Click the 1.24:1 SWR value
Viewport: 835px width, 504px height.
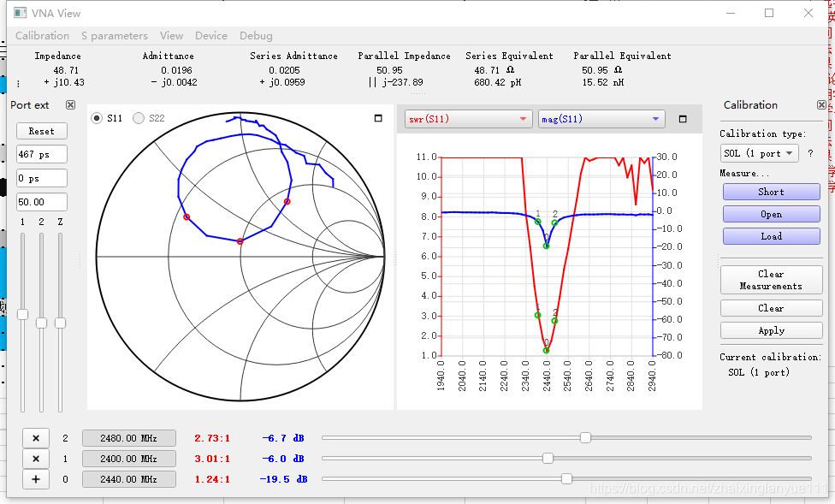(x=212, y=479)
